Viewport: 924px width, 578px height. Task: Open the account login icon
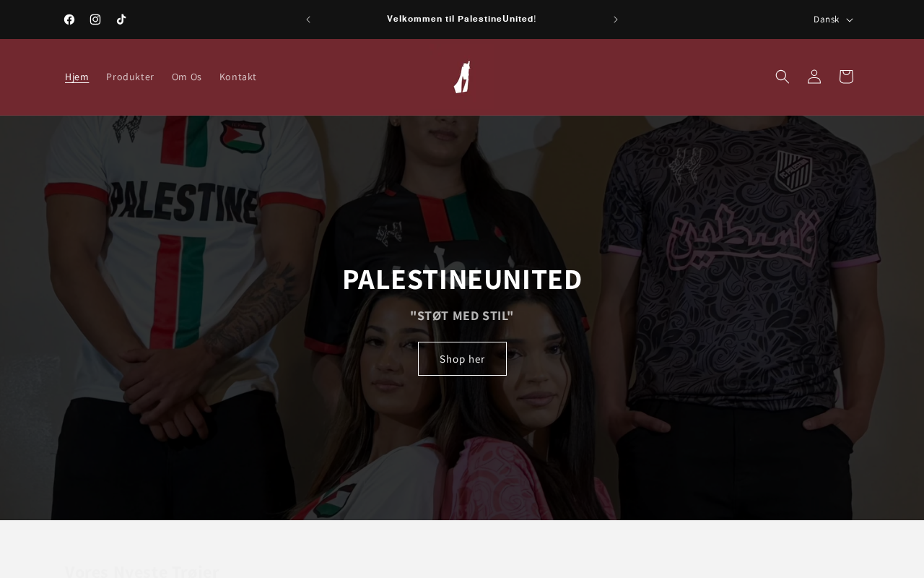click(814, 77)
